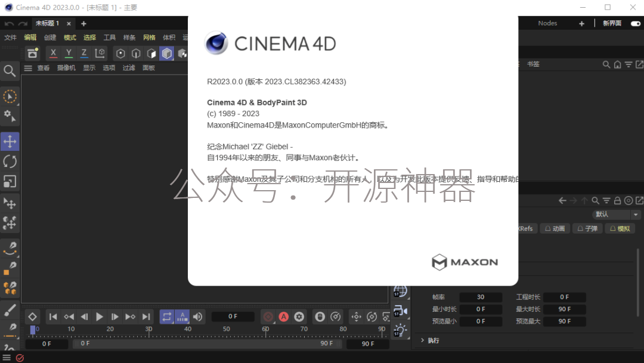Click the preview range bar below the ruler
This screenshot has height=363, width=644.
click(208, 343)
